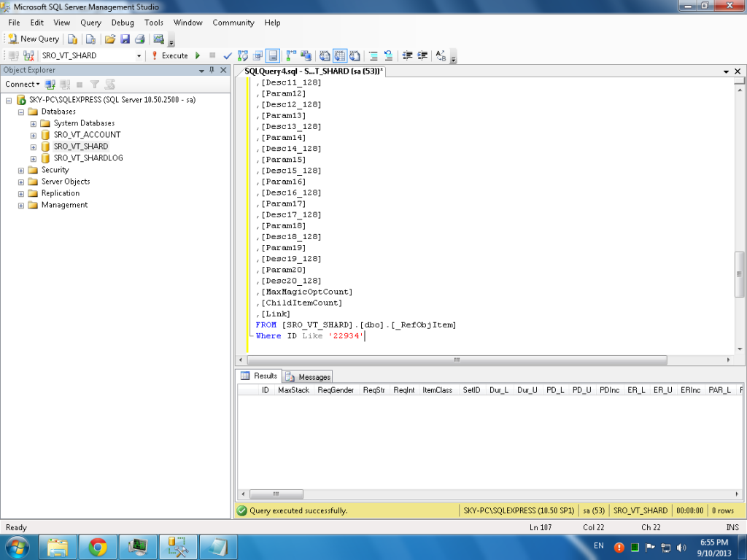Open the Windows Start menu
The width and height of the screenshot is (747, 560).
[x=18, y=547]
